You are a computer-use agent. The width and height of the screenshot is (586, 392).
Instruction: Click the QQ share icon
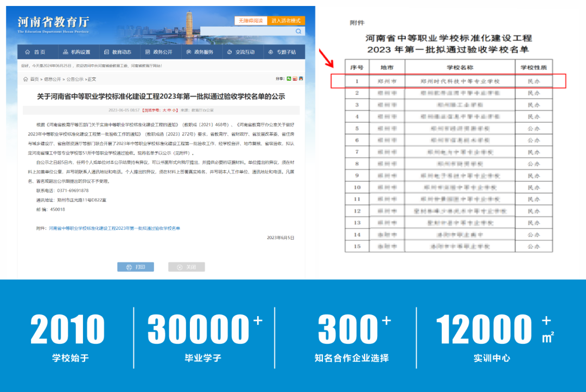coord(302,79)
